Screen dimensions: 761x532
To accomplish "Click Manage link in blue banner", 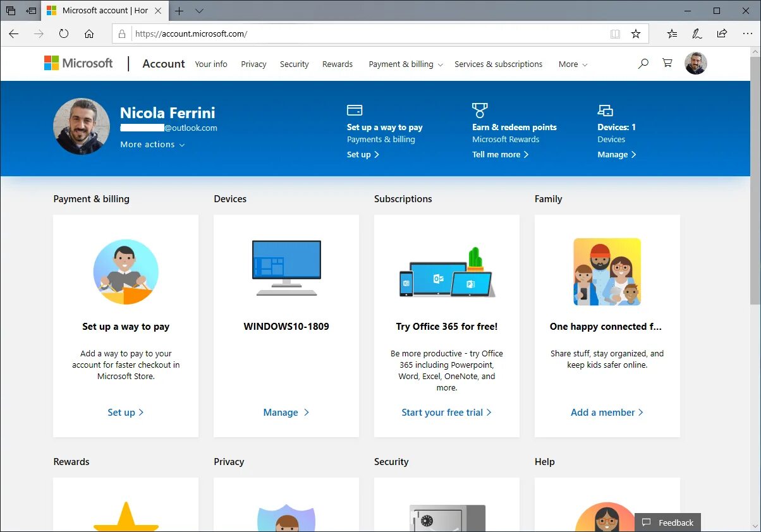I will (x=616, y=154).
